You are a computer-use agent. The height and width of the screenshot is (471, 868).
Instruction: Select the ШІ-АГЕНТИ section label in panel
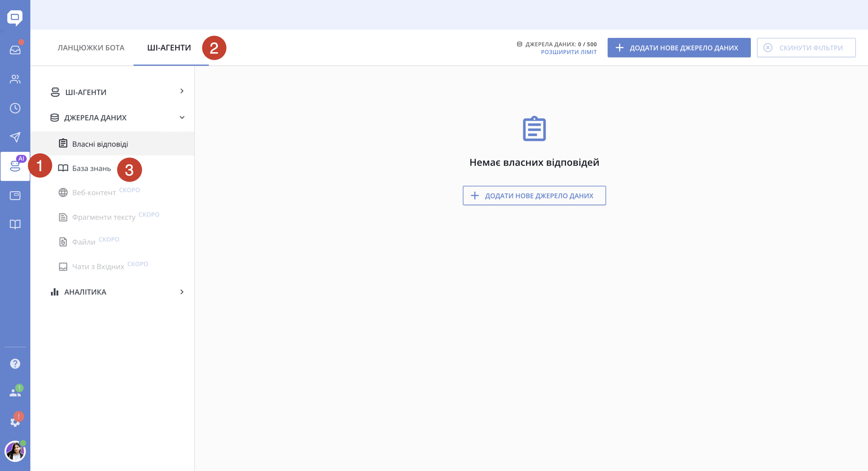pos(86,92)
